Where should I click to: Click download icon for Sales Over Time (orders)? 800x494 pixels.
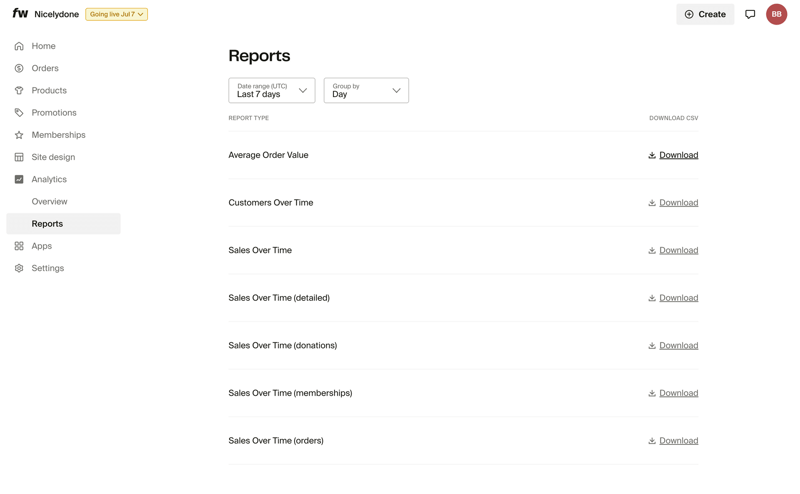pyautogui.click(x=652, y=440)
